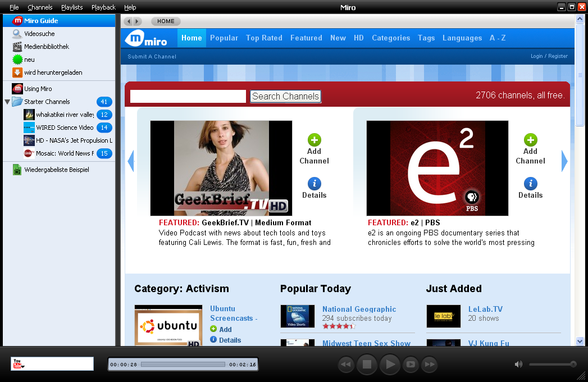The image size is (588, 382).
Task: Select 'wird heruntergeladen' downloads item
Action: point(53,72)
